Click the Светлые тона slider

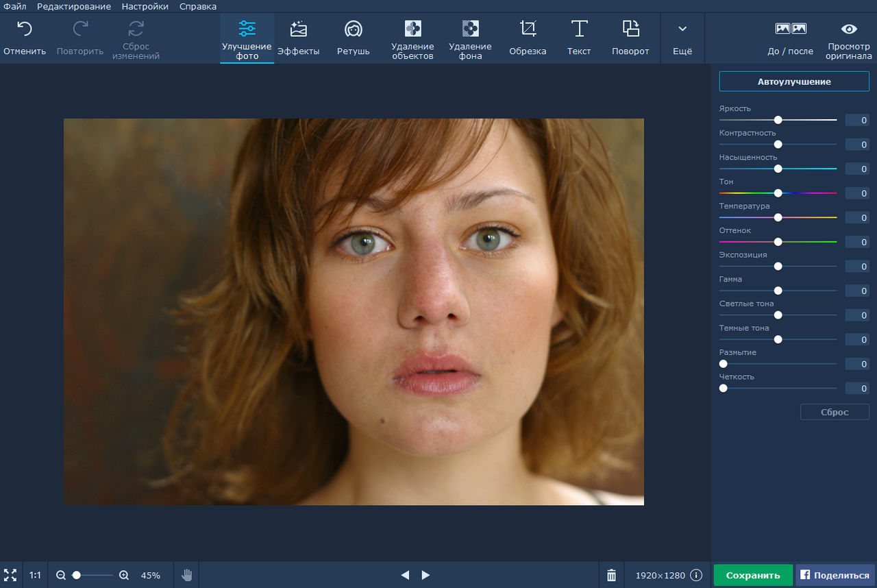(778, 315)
